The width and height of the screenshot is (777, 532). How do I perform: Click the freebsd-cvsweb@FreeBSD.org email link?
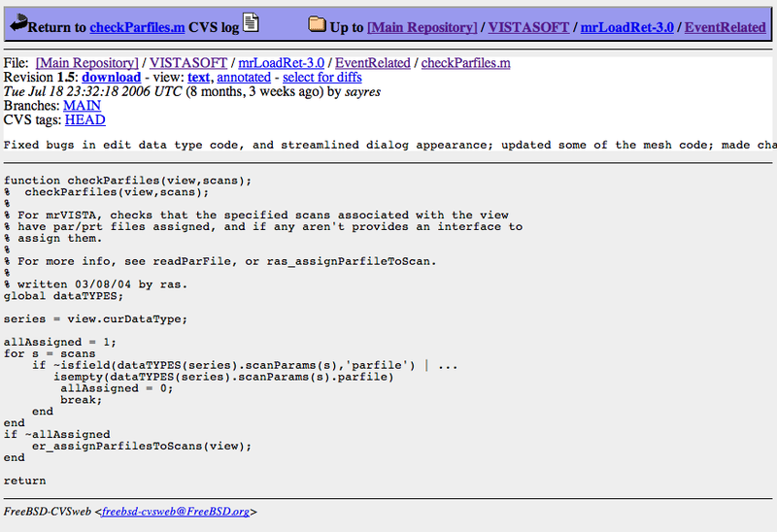(x=175, y=512)
